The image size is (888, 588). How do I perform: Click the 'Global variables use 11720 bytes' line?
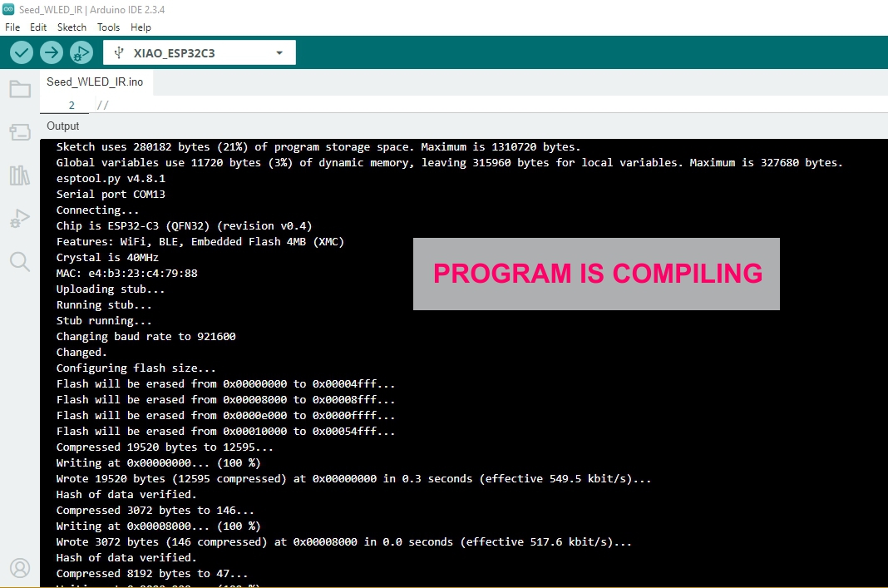point(449,162)
